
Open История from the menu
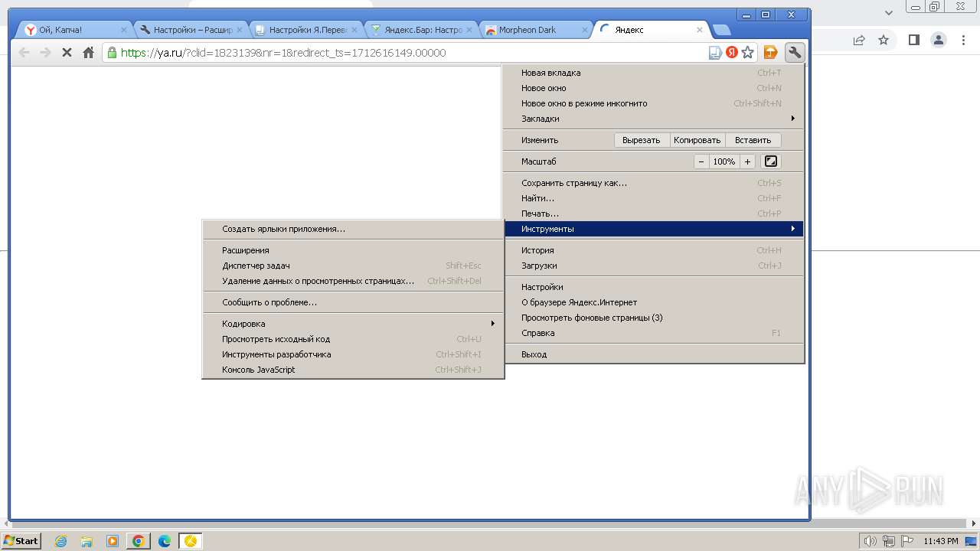654,250
